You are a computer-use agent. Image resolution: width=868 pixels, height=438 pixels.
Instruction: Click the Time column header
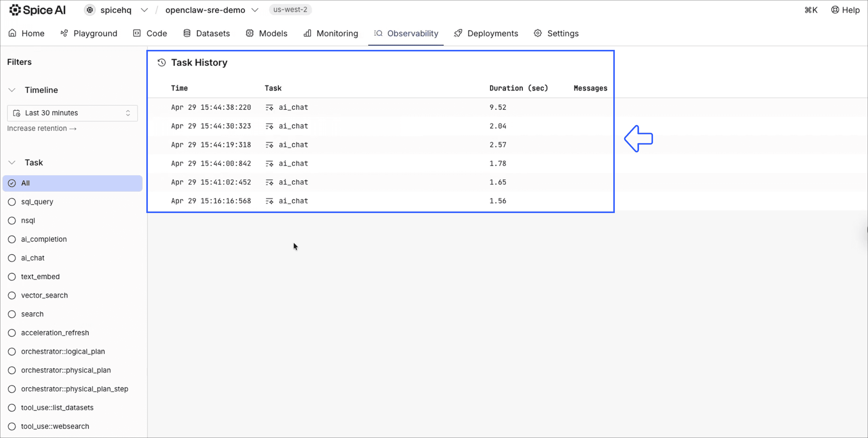click(179, 88)
